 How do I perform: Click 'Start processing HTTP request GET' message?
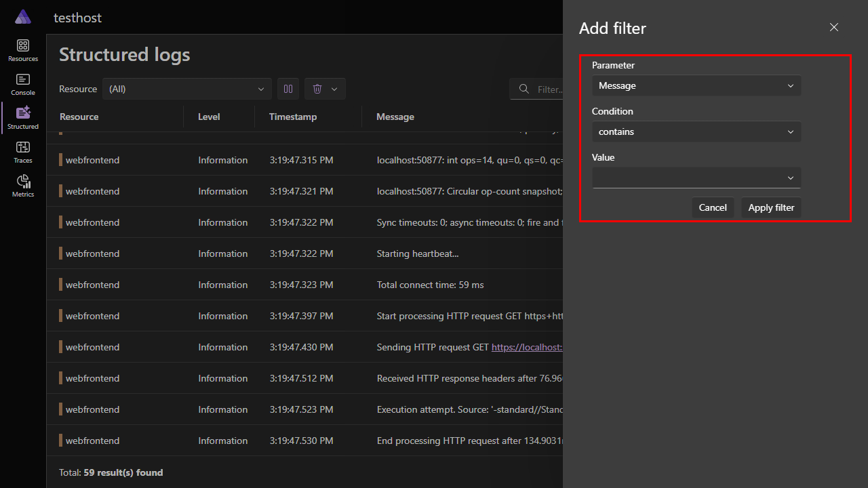[469, 316]
